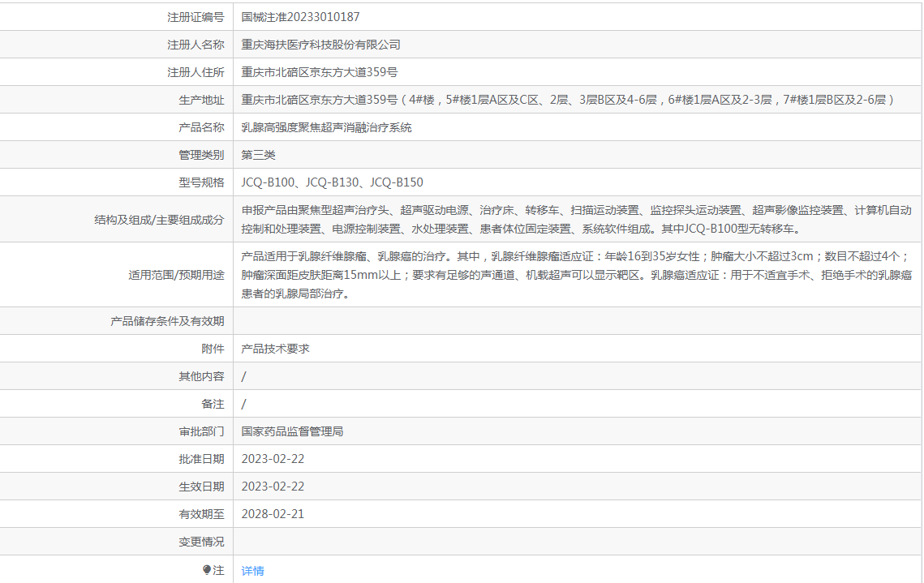Select approving department 国家药品监督管理局

(292, 431)
